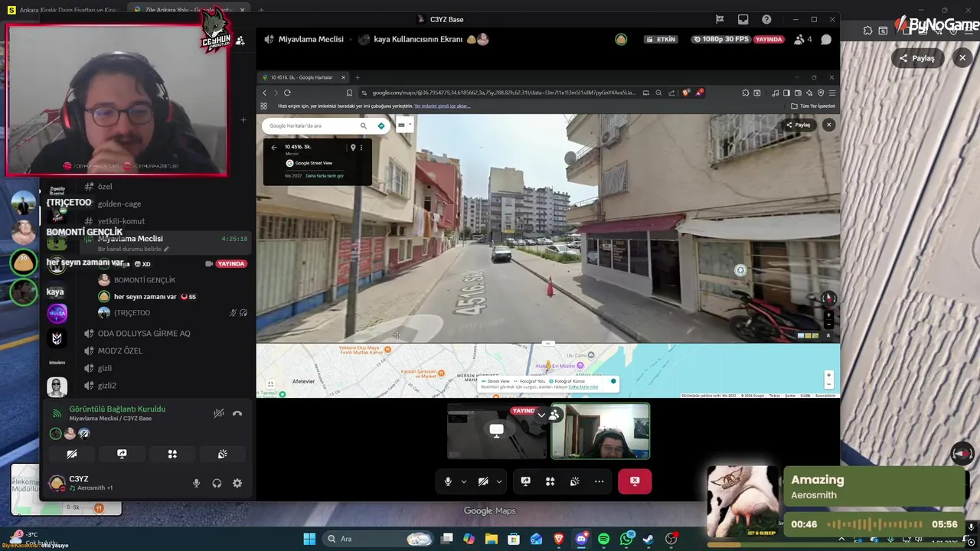980x551 pixels.
Task: Reload page in streamed browser
Action: [287, 93]
